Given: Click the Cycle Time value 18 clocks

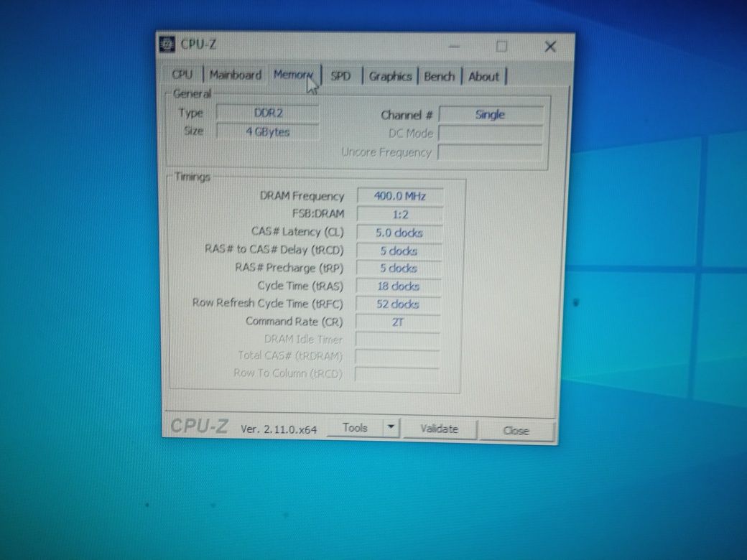Looking at the screenshot, I should pyautogui.click(x=398, y=286).
